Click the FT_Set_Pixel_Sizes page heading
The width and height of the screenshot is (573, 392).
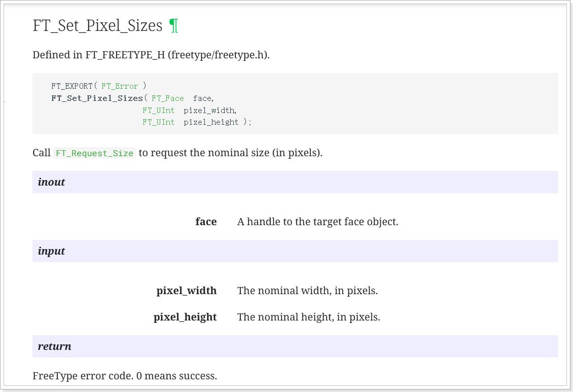[97, 26]
